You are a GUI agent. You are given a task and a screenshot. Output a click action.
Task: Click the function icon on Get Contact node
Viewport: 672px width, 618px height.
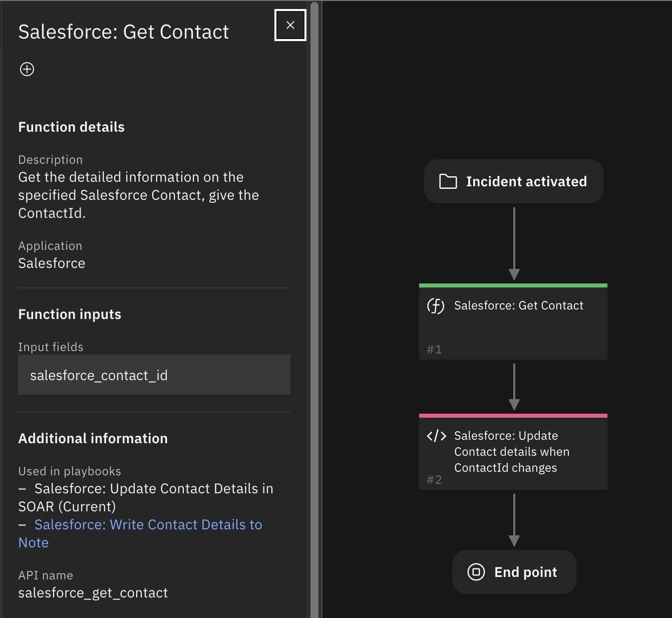click(x=436, y=305)
